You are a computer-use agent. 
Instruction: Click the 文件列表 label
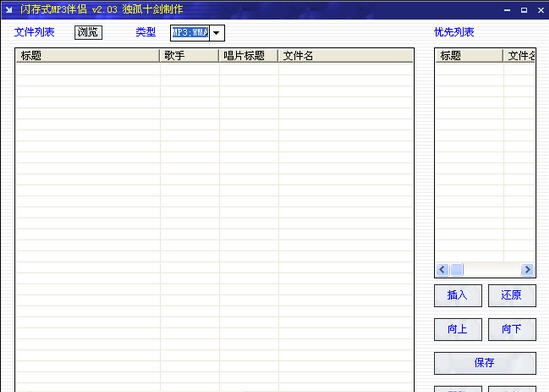click(x=34, y=32)
